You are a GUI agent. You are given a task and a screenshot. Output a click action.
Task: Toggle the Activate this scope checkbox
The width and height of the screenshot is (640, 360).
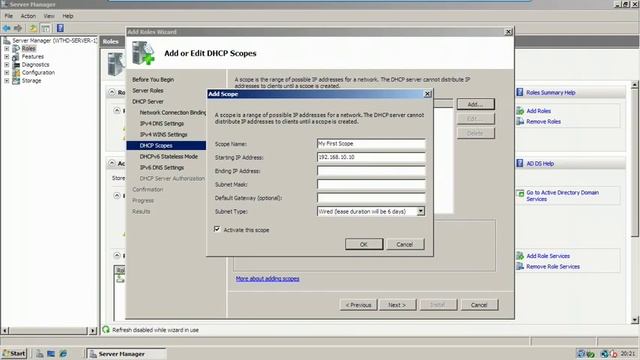217,229
